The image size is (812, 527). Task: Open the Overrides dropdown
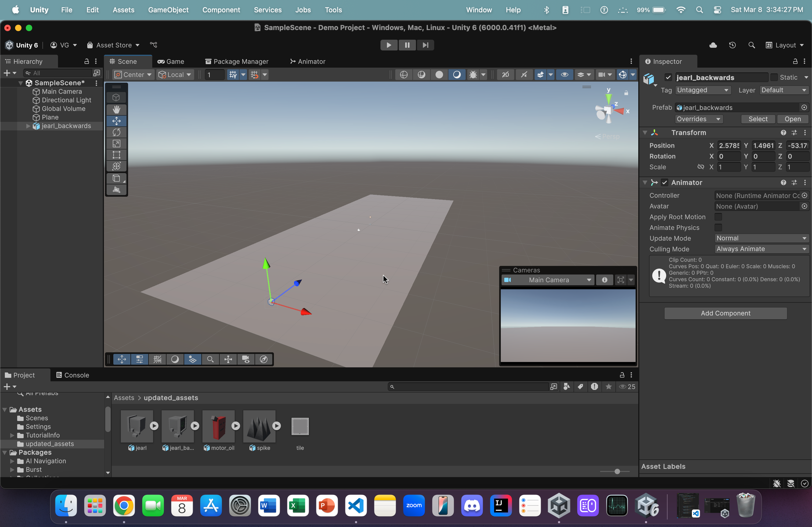[699, 119]
